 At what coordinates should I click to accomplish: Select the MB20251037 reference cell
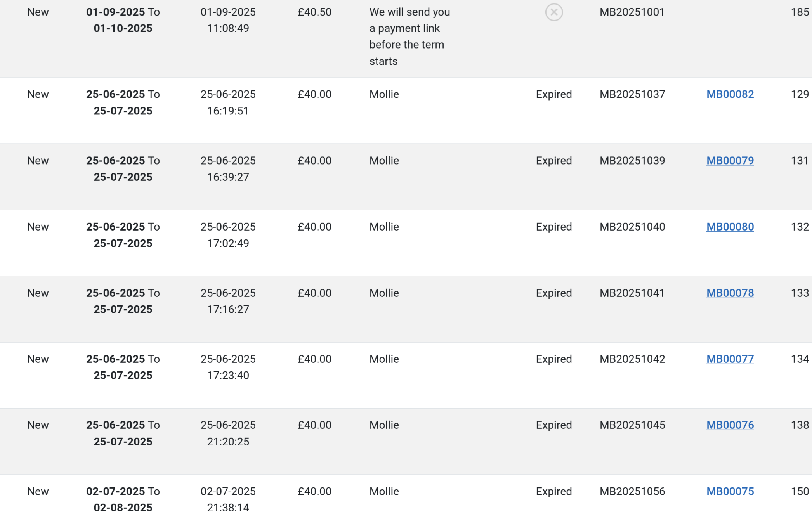632,94
